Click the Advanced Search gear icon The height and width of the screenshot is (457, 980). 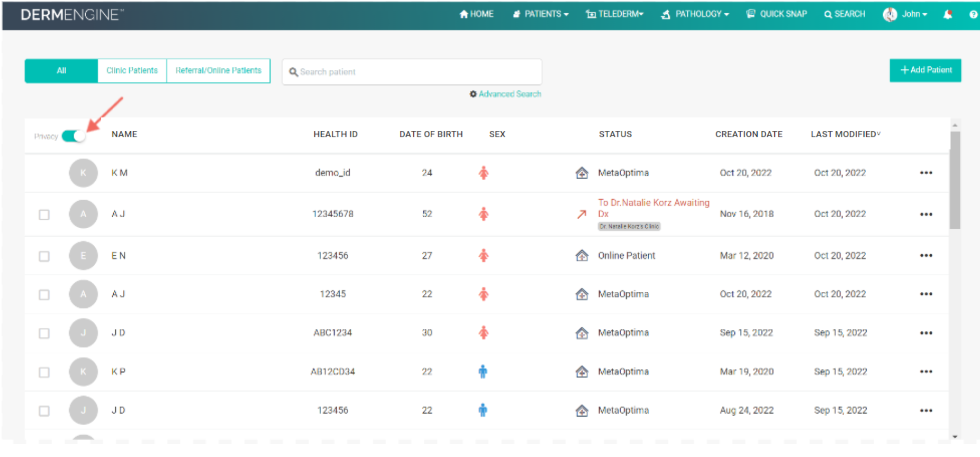[x=473, y=94]
